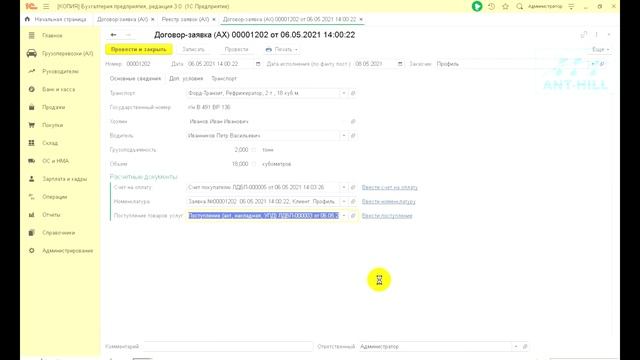This screenshot has height=360, width=640.
Task: Click into the Комментарий input field
Action: (x=227, y=347)
